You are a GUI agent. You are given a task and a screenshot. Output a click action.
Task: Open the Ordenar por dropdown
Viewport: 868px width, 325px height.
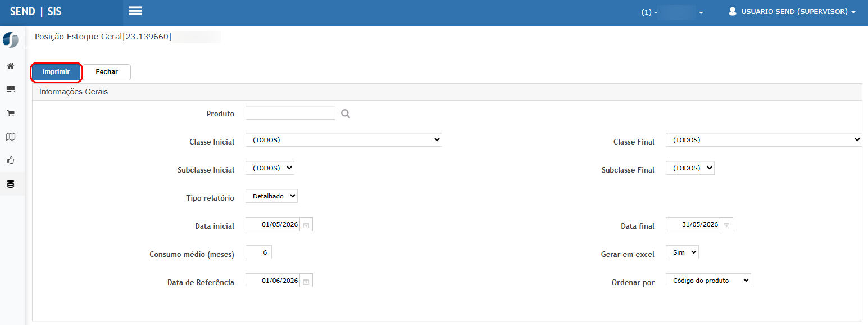[708, 281]
